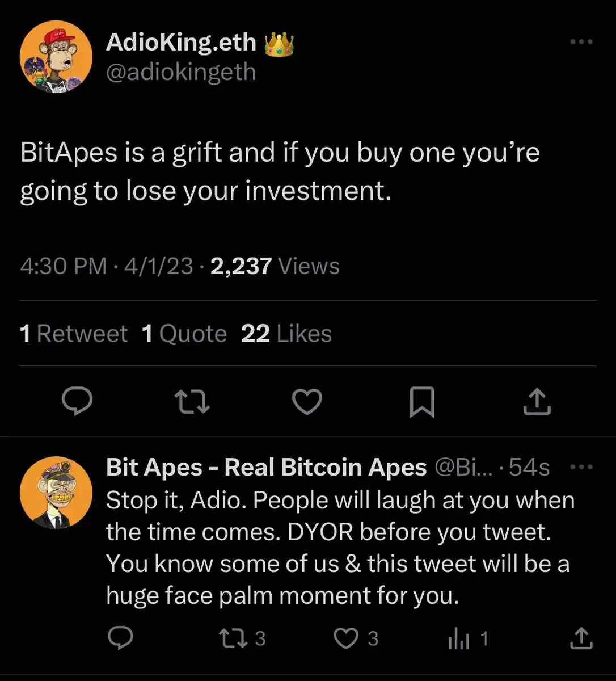Image resolution: width=616 pixels, height=681 pixels.
Task: View the 1 Retweet list
Action: pos(74,334)
